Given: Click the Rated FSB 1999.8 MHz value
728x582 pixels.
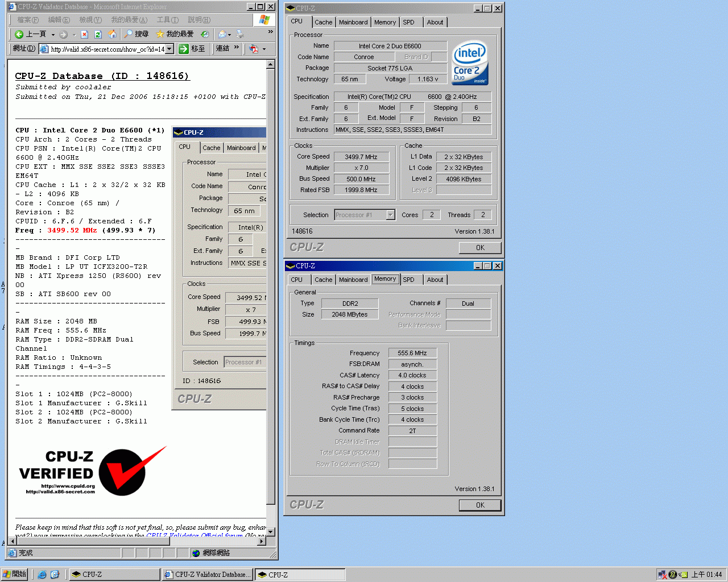Looking at the screenshot, I should (x=361, y=190).
